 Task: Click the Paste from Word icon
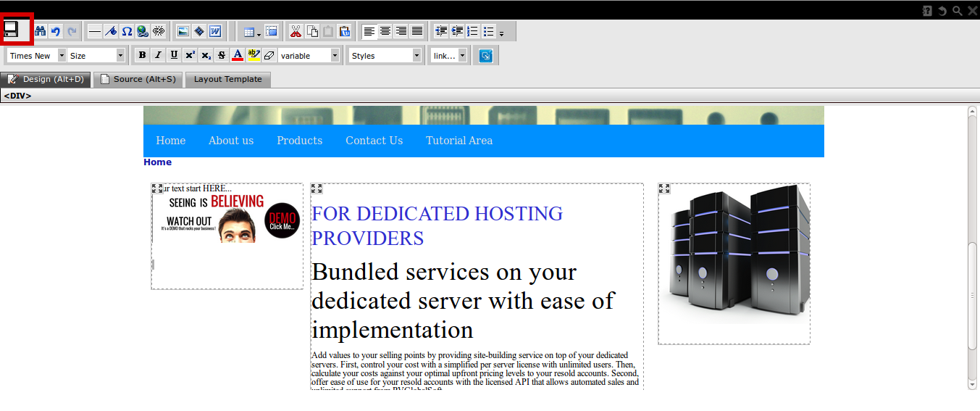[215, 31]
